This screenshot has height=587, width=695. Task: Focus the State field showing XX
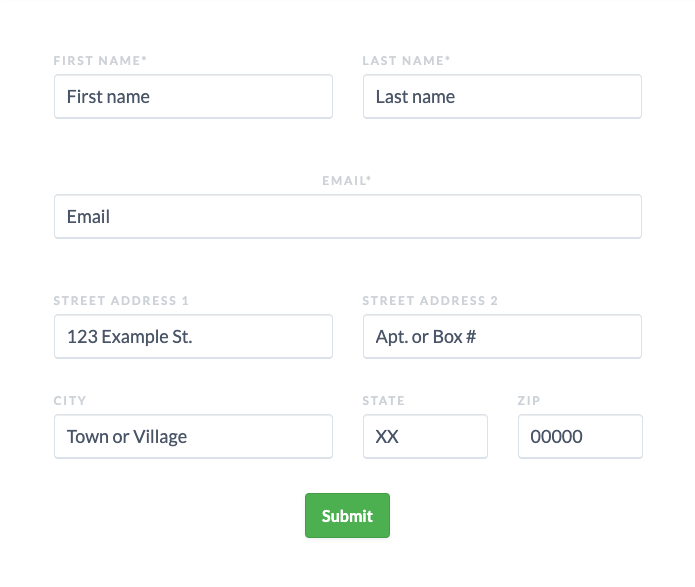click(425, 436)
